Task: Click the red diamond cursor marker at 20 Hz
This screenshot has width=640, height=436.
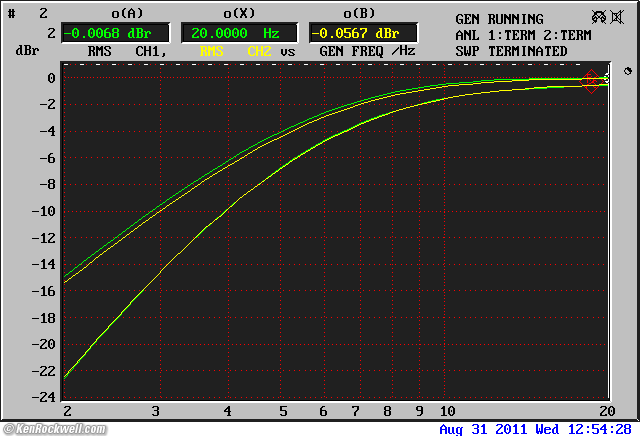Action: (x=591, y=81)
